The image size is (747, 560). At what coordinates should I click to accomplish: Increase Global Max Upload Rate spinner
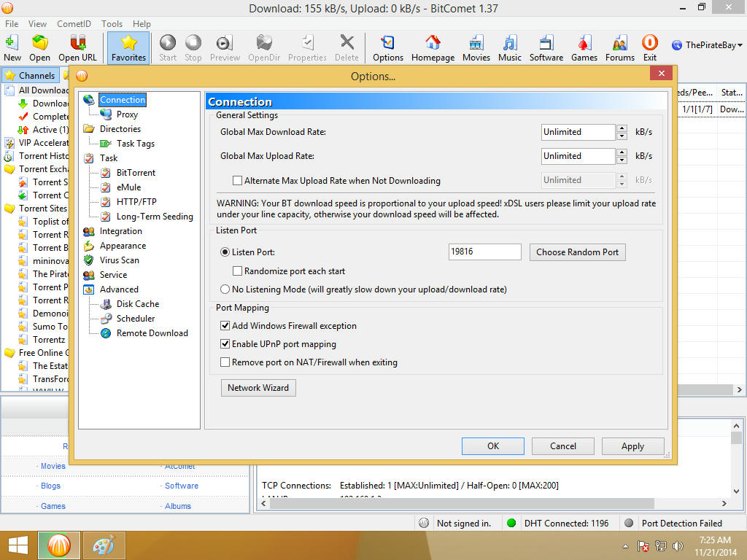[x=622, y=152]
